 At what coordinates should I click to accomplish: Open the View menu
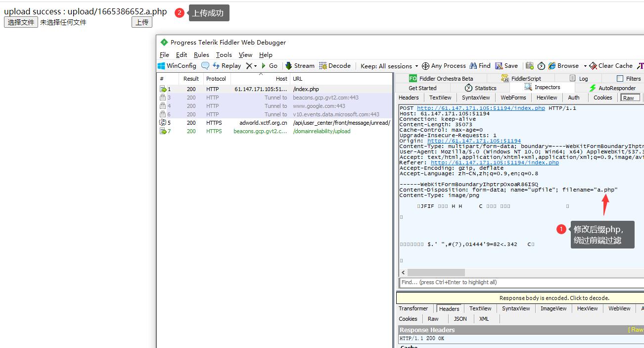click(x=245, y=55)
